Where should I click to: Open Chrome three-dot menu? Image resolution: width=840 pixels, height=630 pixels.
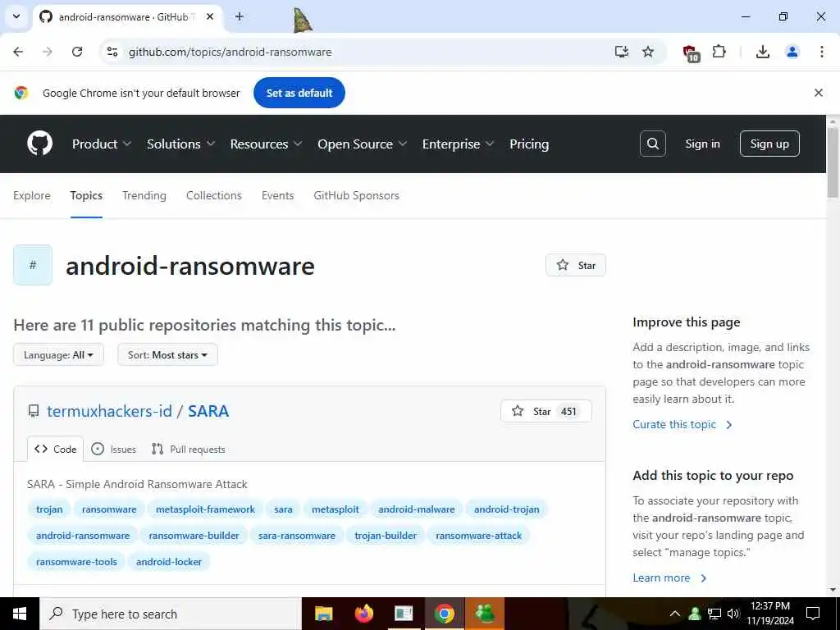tap(821, 52)
